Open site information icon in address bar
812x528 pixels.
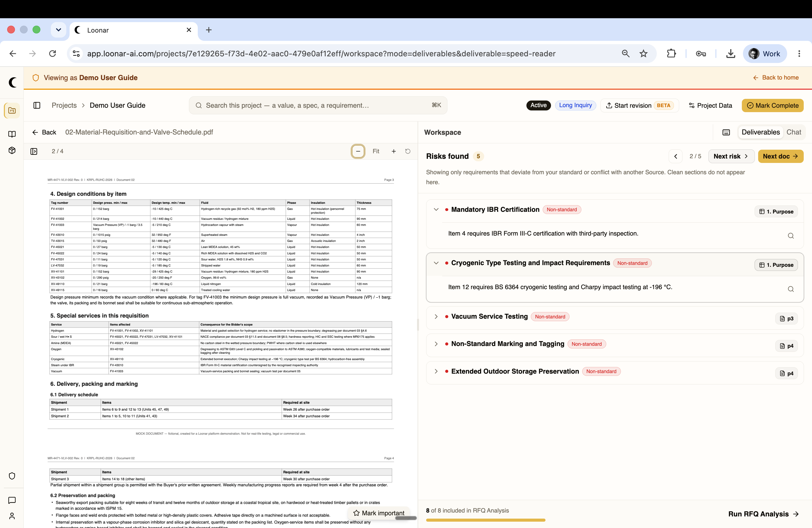pos(77,54)
